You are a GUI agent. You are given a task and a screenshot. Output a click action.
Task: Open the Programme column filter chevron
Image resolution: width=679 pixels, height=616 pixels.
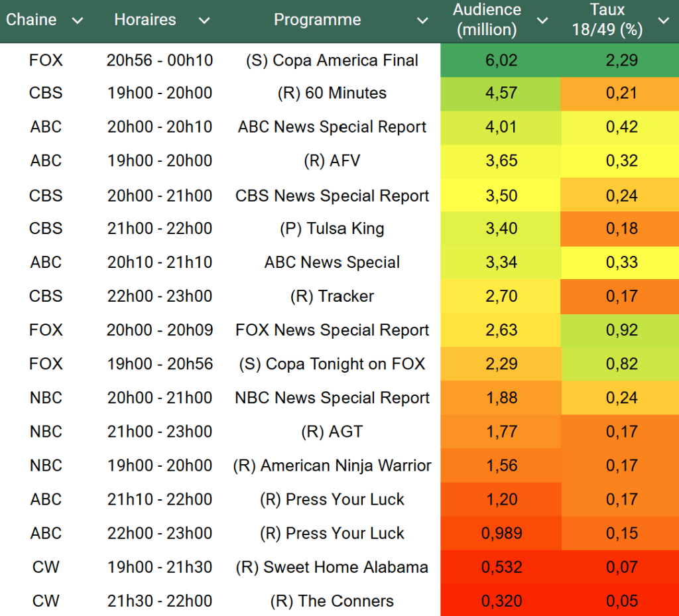click(422, 21)
